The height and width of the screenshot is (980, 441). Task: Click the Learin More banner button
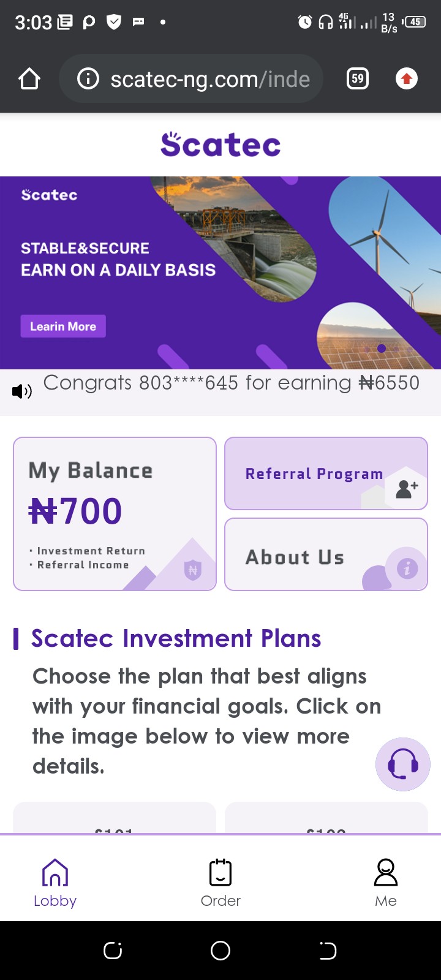pyautogui.click(x=62, y=326)
